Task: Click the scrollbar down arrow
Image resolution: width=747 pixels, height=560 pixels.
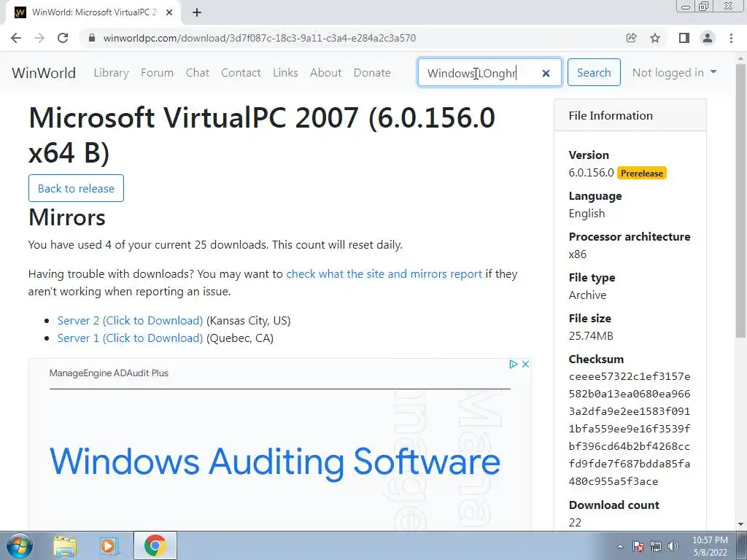Action: 741,524
